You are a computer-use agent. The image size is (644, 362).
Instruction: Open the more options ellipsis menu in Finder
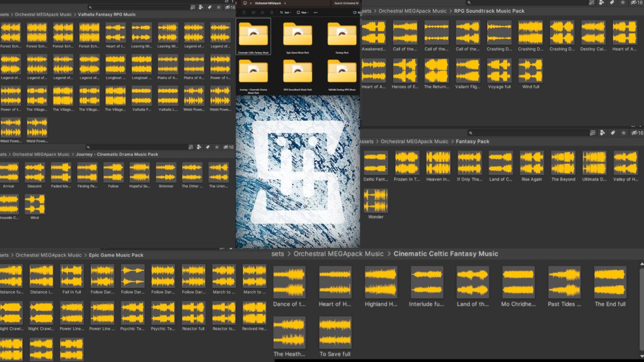(316, 12)
